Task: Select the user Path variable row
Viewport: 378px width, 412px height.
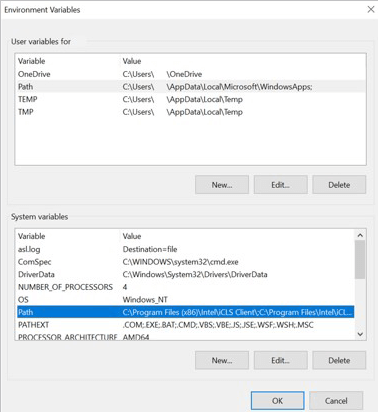Action: coord(190,87)
